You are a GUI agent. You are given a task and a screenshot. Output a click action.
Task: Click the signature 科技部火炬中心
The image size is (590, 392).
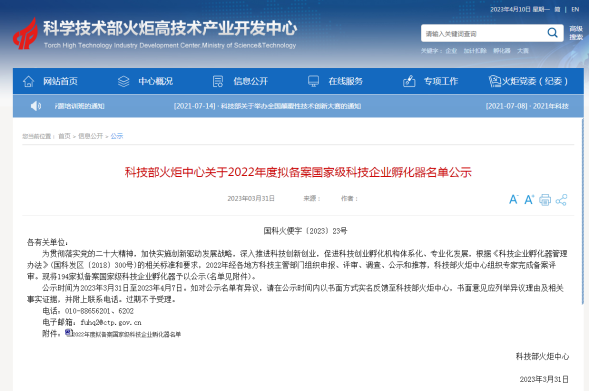pyautogui.click(x=542, y=356)
